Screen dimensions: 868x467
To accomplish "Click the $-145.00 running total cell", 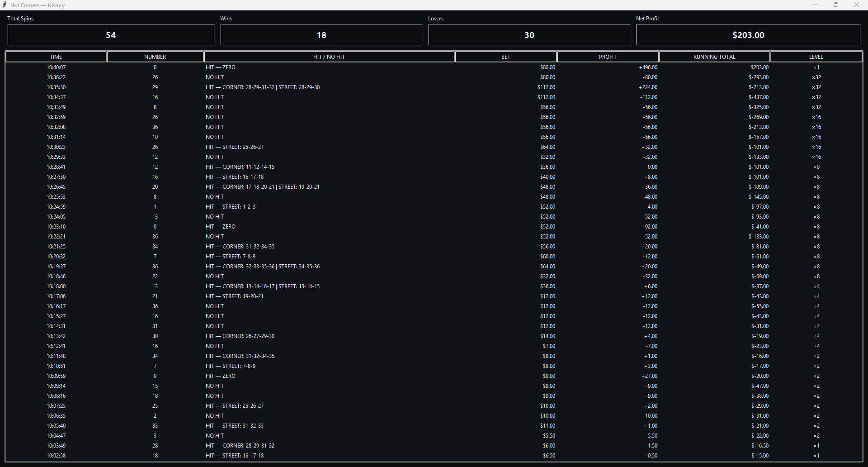I will pos(759,197).
